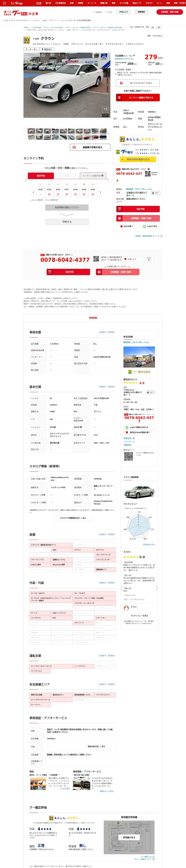The height and width of the screenshot is (868, 186).
Task: Select 6/30 date in booking calendar
Action: click(93, 192)
